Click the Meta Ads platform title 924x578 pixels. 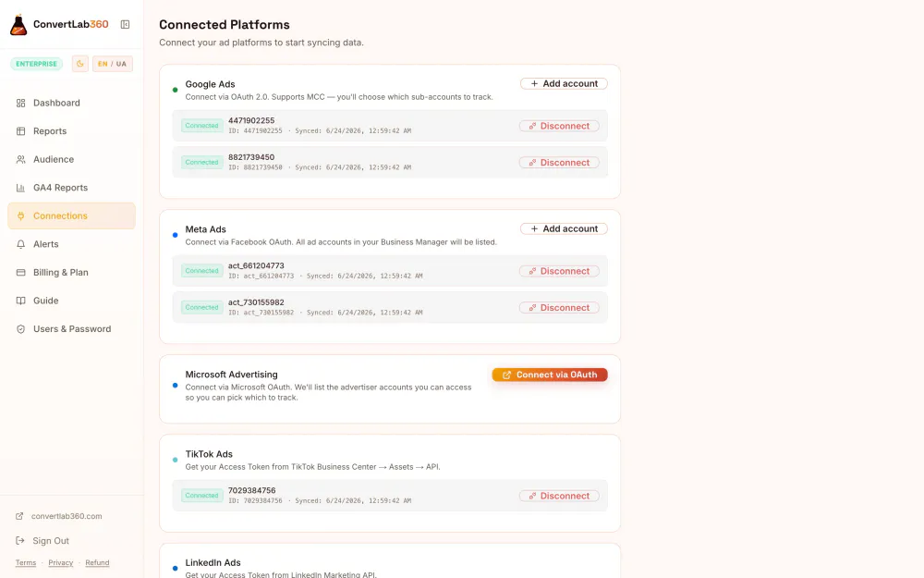206,229
